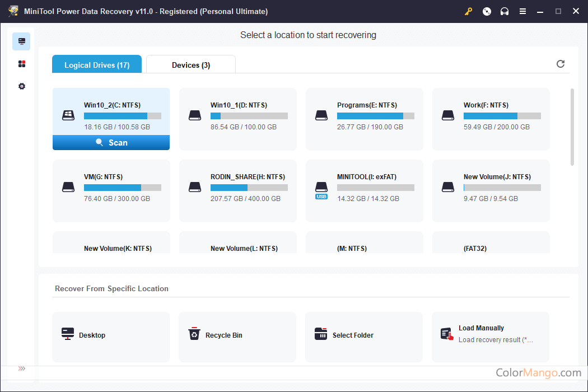Refresh the drive list

point(561,64)
